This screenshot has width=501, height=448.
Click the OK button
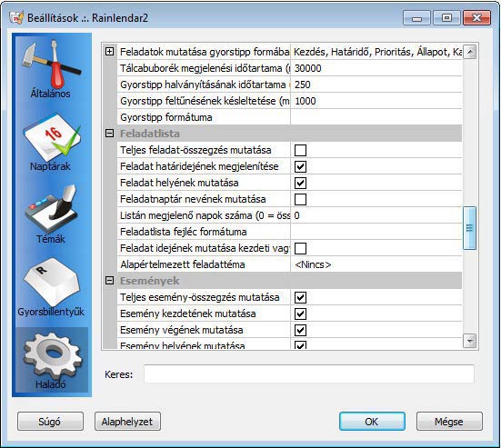click(x=372, y=421)
